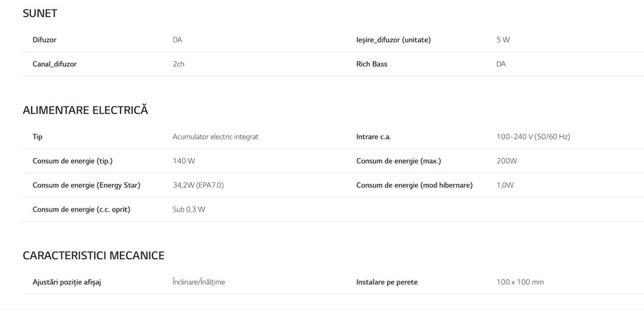The width and height of the screenshot is (644, 310).
Task: Click the Consum de energie (max.) label
Action: 399,161
